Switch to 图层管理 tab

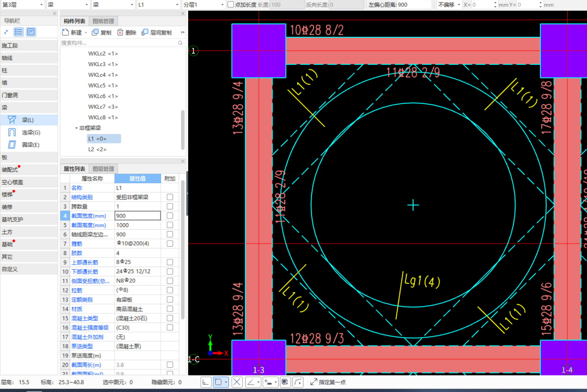[103, 169]
